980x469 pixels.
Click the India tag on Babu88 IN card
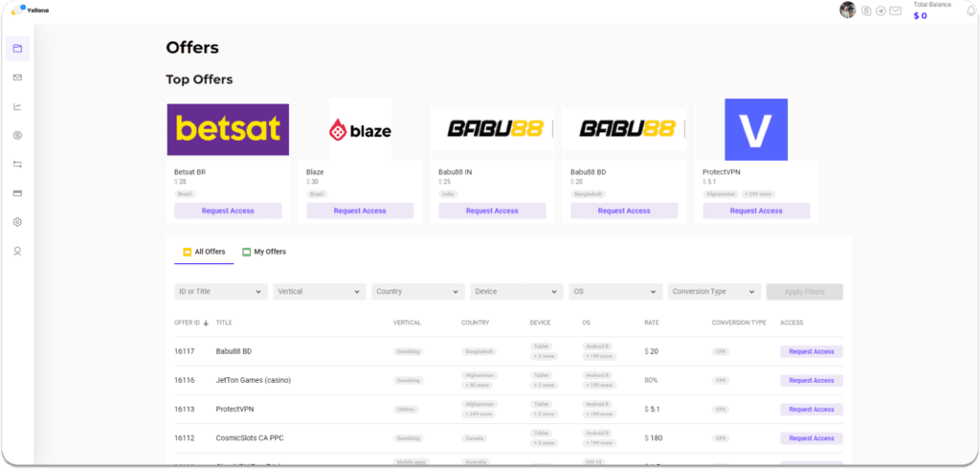point(448,194)
